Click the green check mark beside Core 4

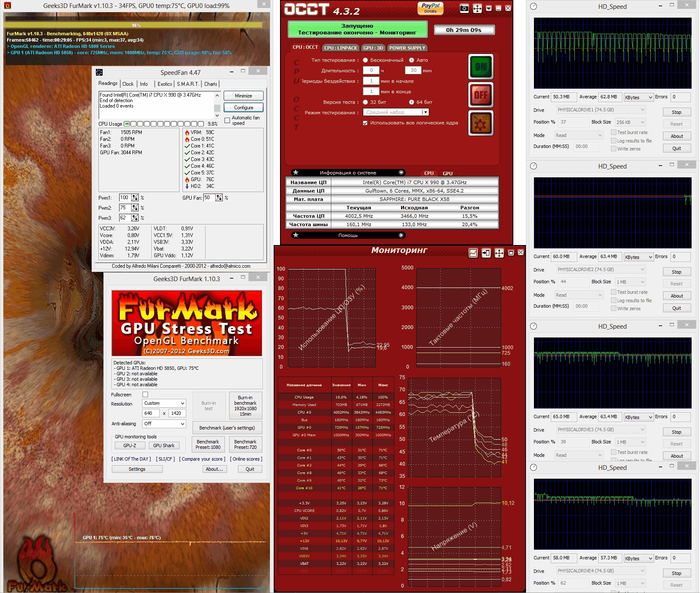[187, 166]
